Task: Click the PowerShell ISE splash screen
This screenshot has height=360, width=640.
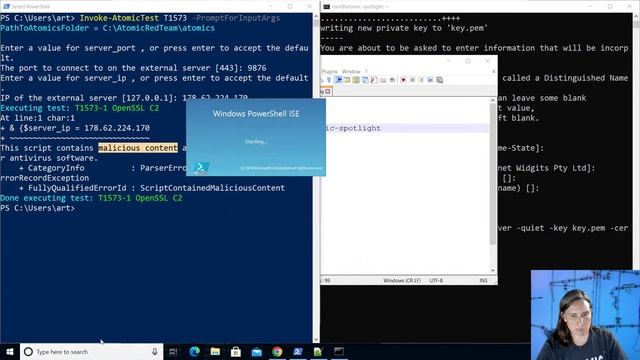Action: [x=256, y=137]
